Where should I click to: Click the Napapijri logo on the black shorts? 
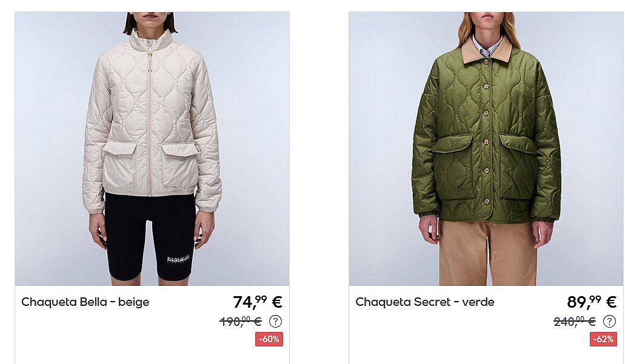(178, 259)
